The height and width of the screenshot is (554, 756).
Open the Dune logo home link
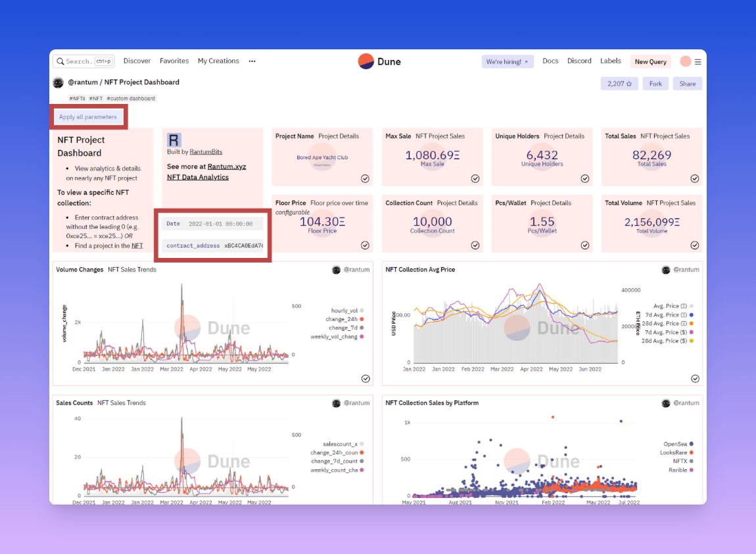379,61
